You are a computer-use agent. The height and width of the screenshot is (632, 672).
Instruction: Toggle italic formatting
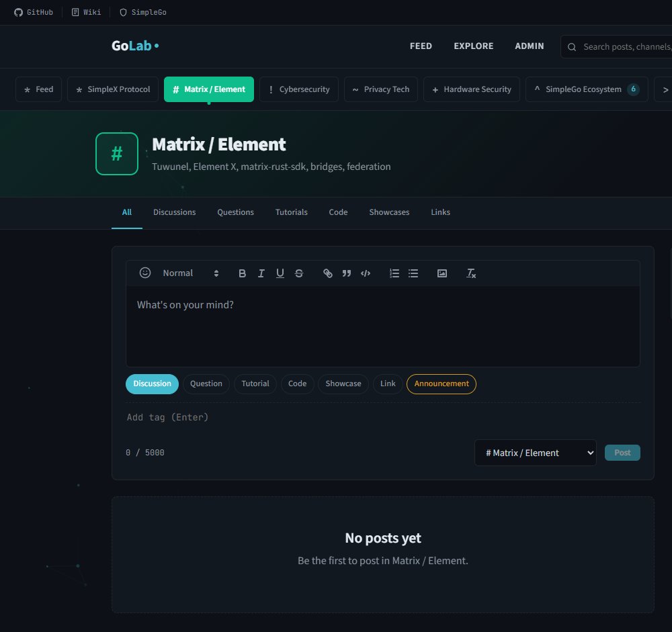261,273
